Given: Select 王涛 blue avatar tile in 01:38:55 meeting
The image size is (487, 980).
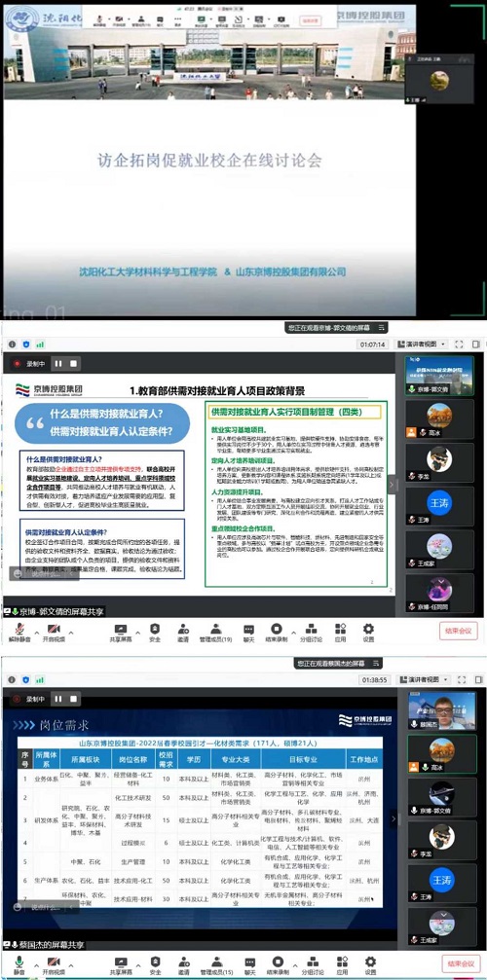Looking at the screenshot, I should click(x=441, y=885).
